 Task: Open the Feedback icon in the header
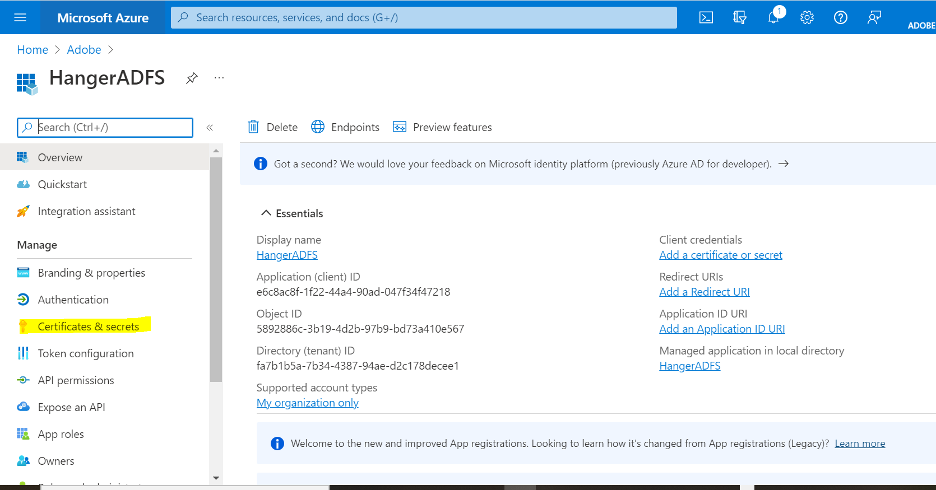point(875,17)
